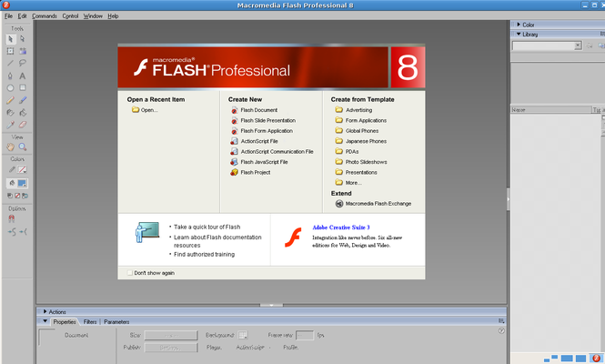Pick the Lasso tool
Screen dimensions: 605x364
pyautogui.click(x=23, y=63)
